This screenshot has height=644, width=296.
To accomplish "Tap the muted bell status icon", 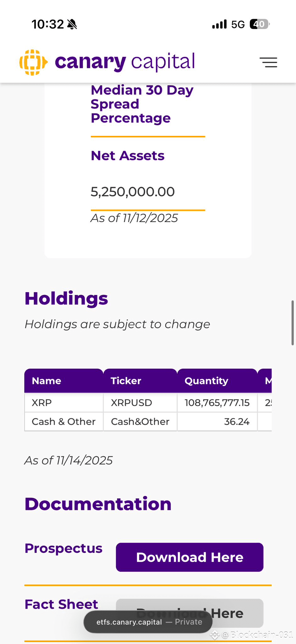I will coord(72,24).
